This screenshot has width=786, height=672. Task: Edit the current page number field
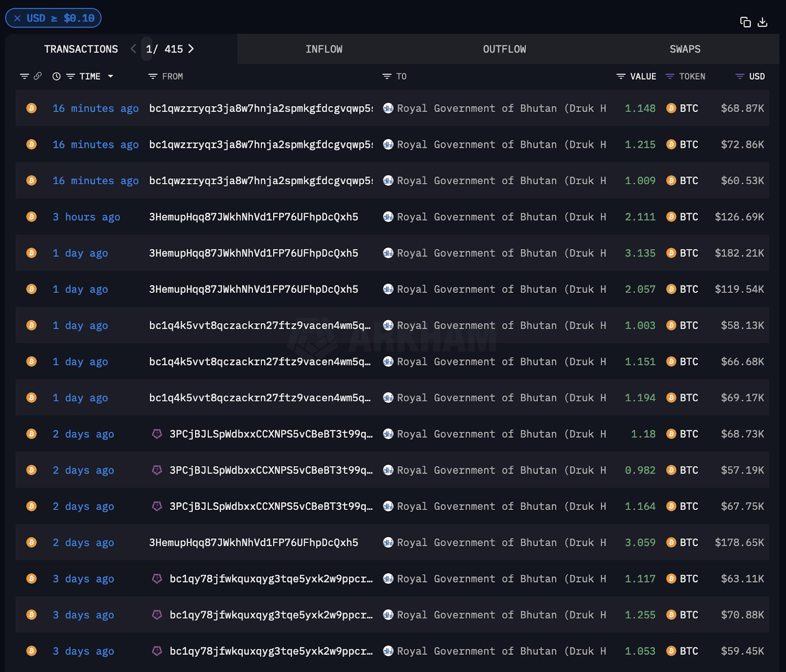coord(147,49)
